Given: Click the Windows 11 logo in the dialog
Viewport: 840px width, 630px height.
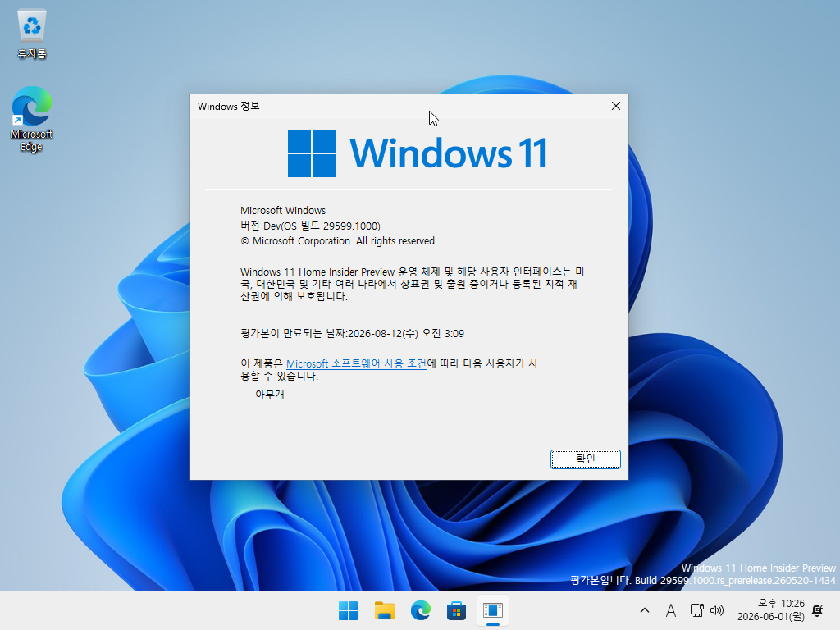Looking at the screenshot, I should pyautogui.click(x=417, y=153).
